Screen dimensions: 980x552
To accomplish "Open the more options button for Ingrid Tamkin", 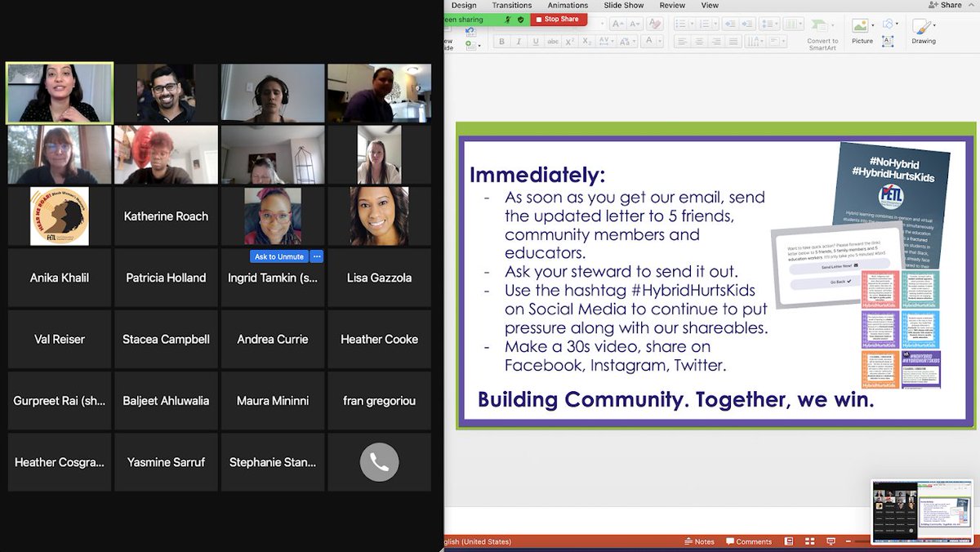I will click(318, 256).
